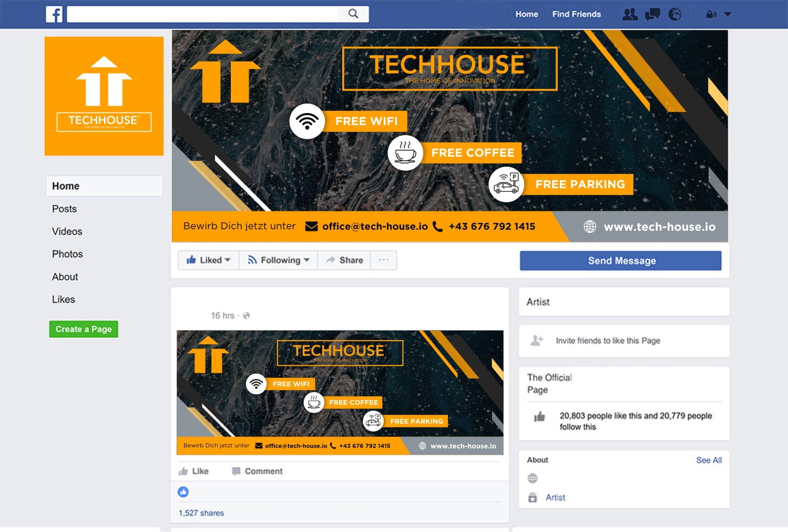The height and width of the screenshot is (532, 788).
Task: Click the 16 hrs post timestamp
Action: click(222, 315)
